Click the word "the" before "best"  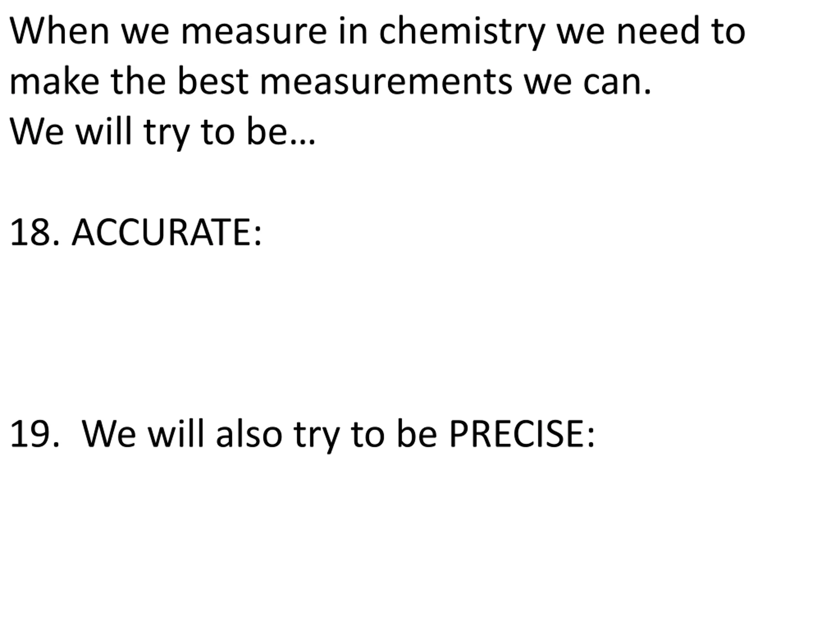pyautogui.click(x=138, y=82)
